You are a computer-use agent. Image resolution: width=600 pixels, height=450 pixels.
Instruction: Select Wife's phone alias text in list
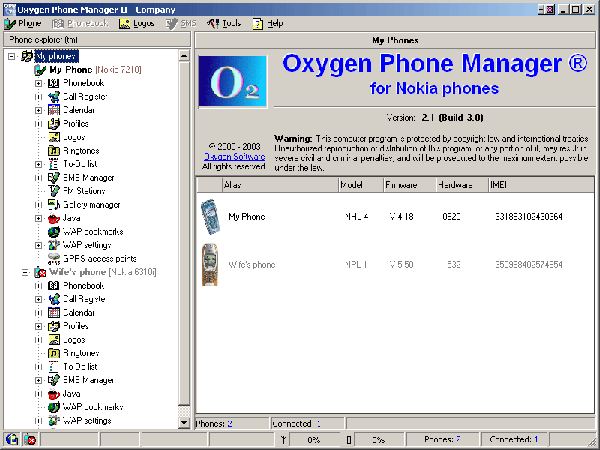(251, 265)
